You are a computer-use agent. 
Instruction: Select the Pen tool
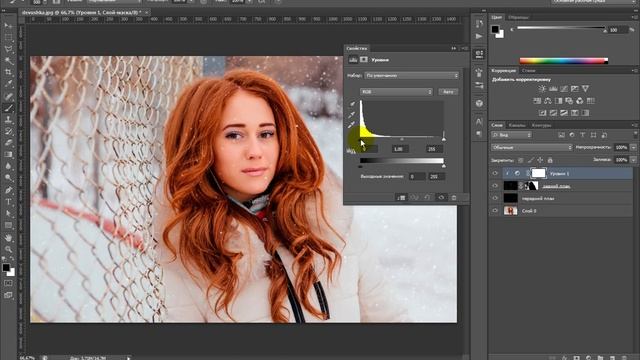(8, 190)
